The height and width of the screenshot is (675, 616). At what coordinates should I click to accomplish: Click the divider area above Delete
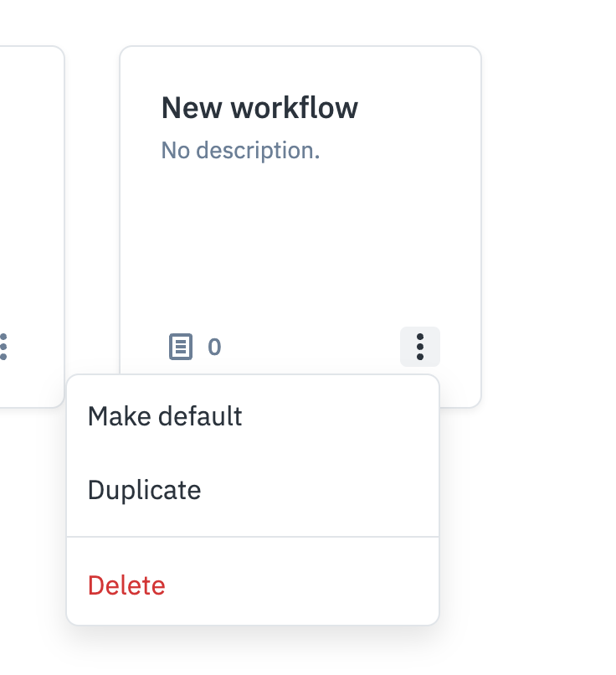[251, 537]
